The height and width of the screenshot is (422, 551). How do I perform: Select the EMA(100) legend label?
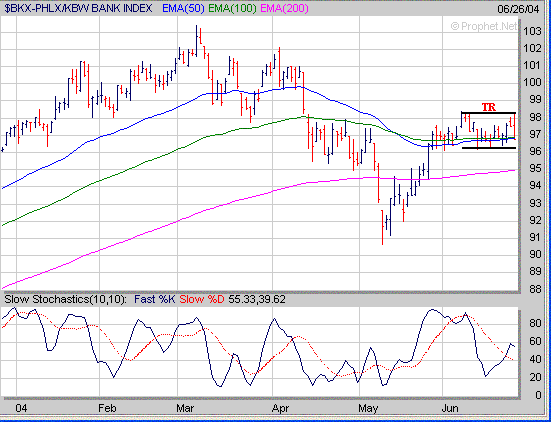pos(232,8)
